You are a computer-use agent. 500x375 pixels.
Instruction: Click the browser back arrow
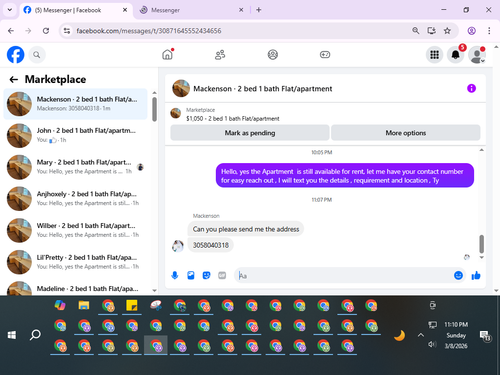point(11,31)
